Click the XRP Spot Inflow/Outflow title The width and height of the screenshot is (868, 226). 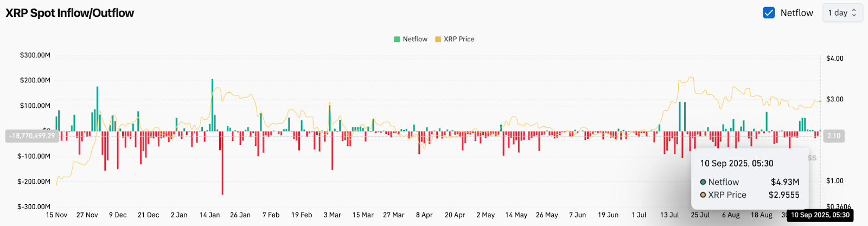click(x=69, y=13)
